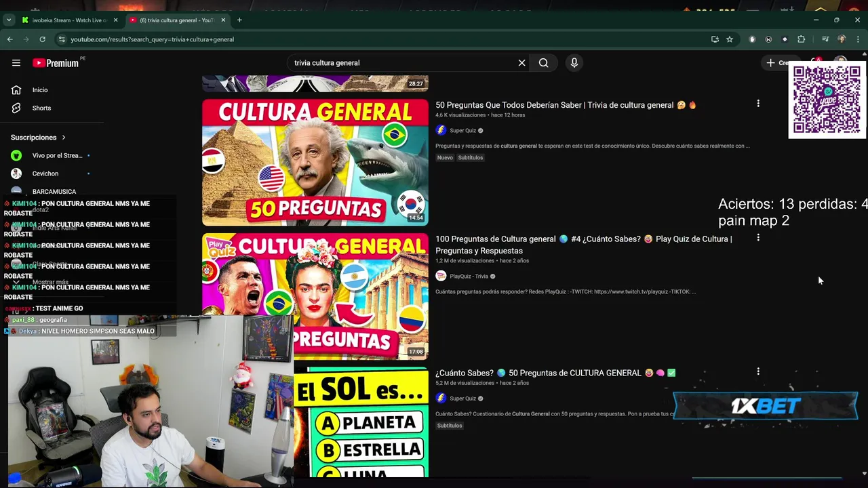Screen dimensions: 868x488
Task: Go to the YouTube Premium home logo
Action: pos(57,63)
